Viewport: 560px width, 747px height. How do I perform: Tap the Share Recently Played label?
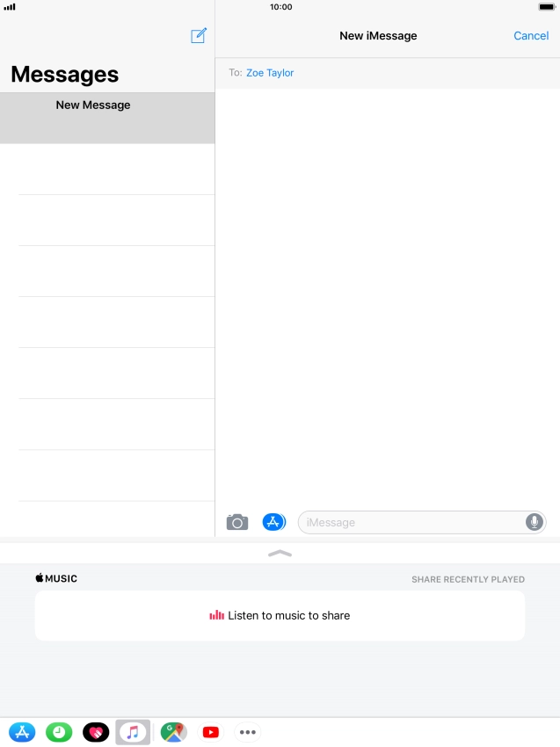tap(468, 579)
